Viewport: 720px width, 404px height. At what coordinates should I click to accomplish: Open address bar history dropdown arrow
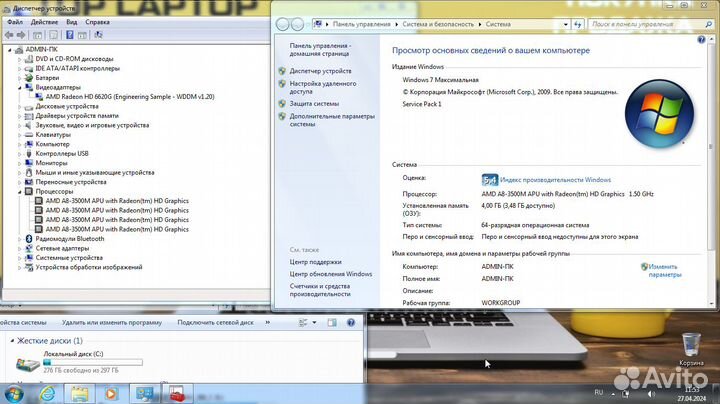pyautogui.click(x=566, y=24)
